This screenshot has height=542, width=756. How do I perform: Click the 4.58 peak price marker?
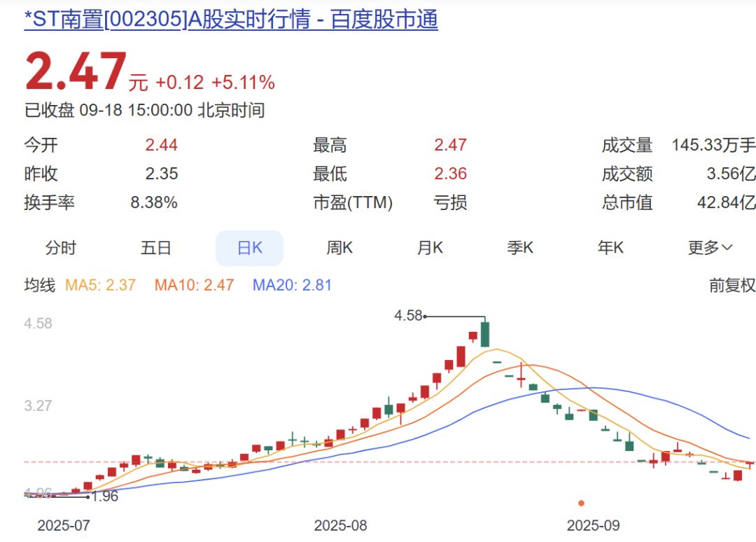pos(409,316)
